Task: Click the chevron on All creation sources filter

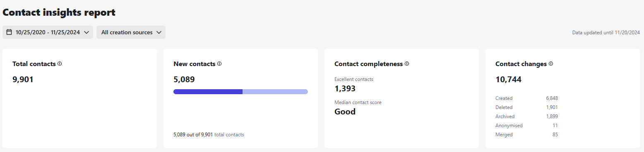Action: pyautogui.click(x=159, y=32)
